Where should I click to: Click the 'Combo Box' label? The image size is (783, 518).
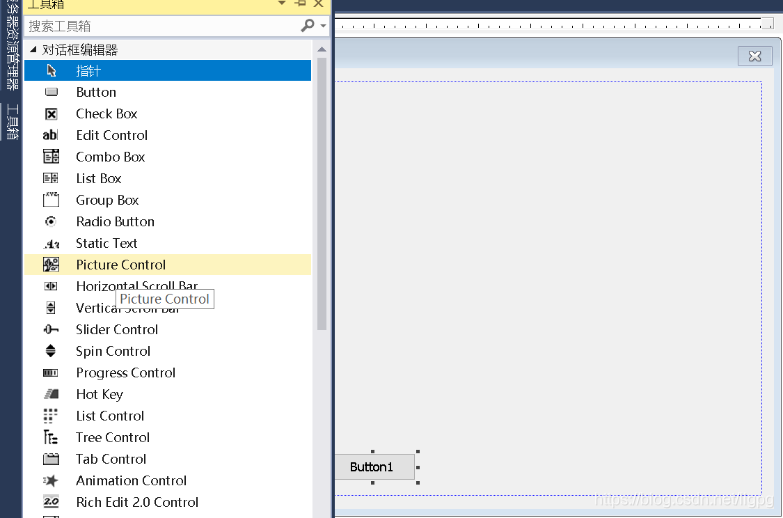coord(110,156)
